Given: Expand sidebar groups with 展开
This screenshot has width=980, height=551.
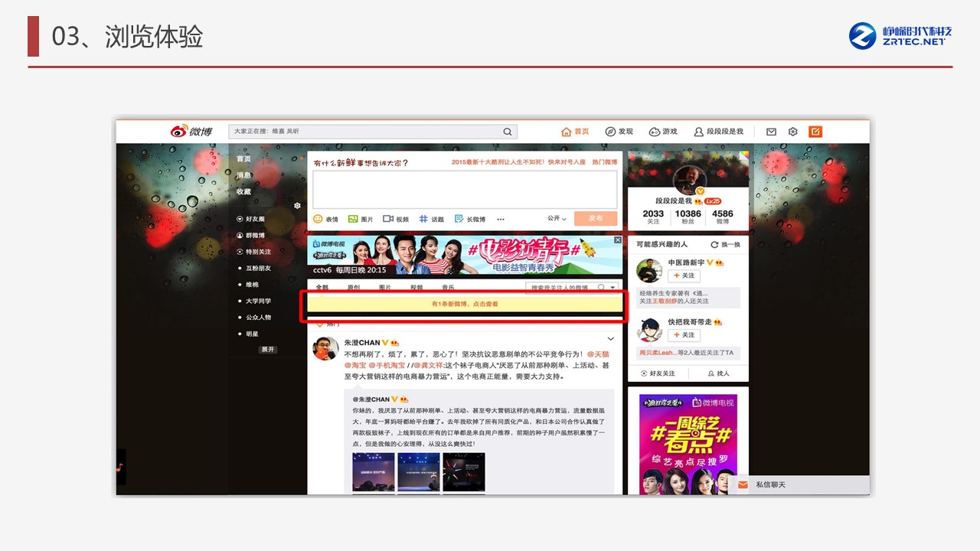Looking at the screenshot, I should click(x=267, y=350).
